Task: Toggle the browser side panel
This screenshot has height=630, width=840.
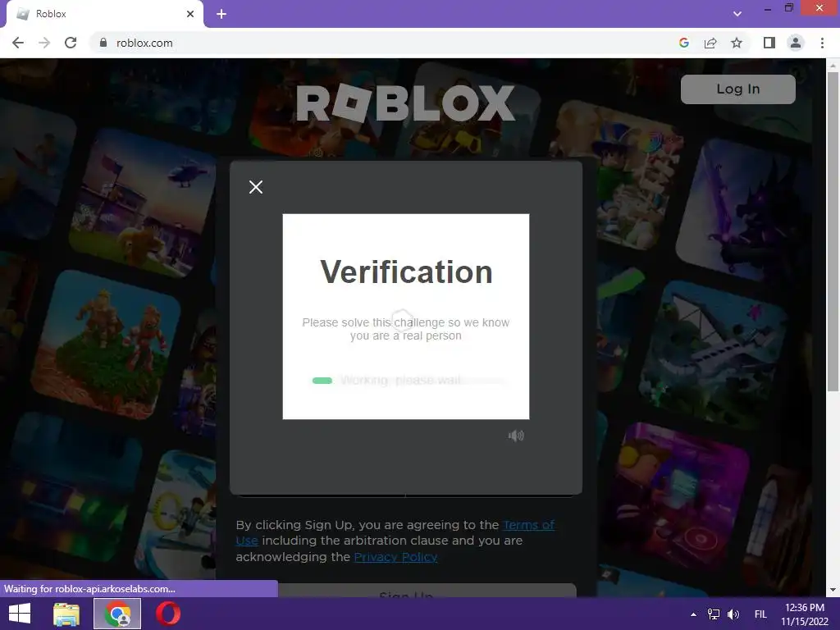Action: [x=769, y=43]
